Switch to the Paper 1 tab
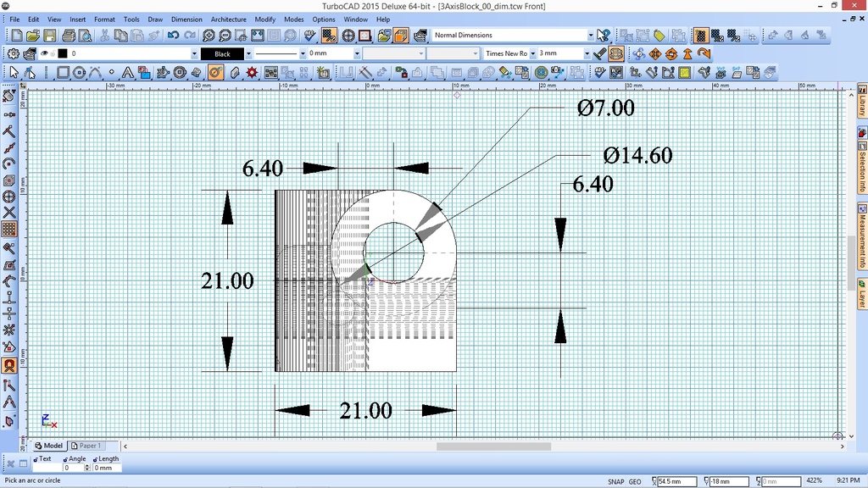Viewport: 868px width, 488px height. click(x=87, y=445)
